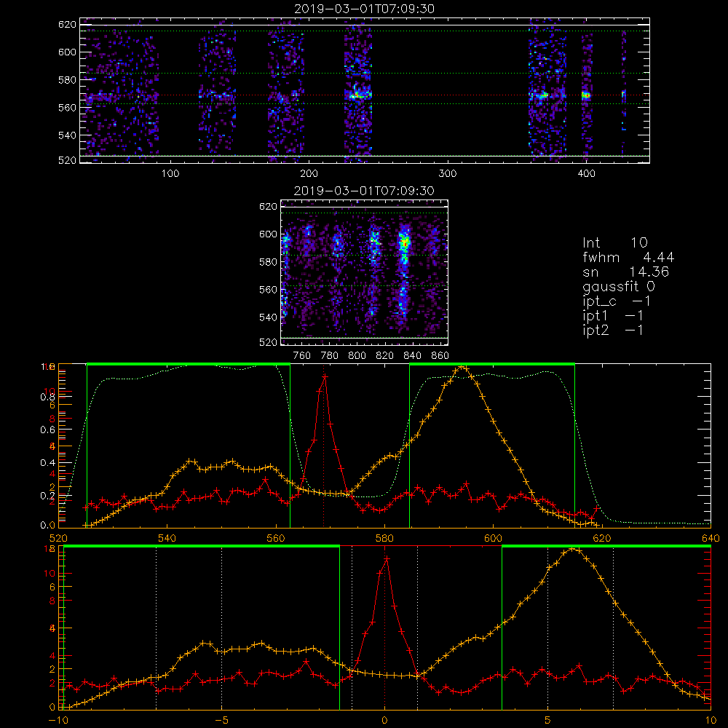Click x-axis label 300 under top spectrogram

coord(448,174)
